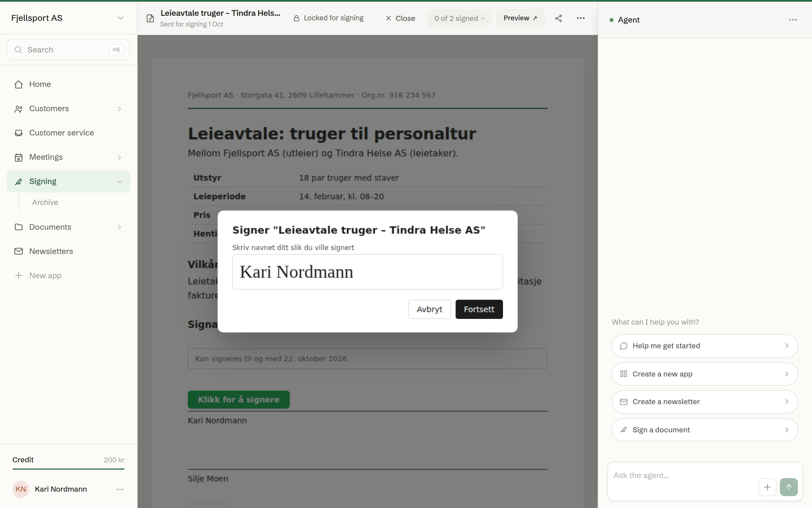This screenshot has width=812, height=508.
Task: Expand the Customers section chevron
Action: (120, 109)
